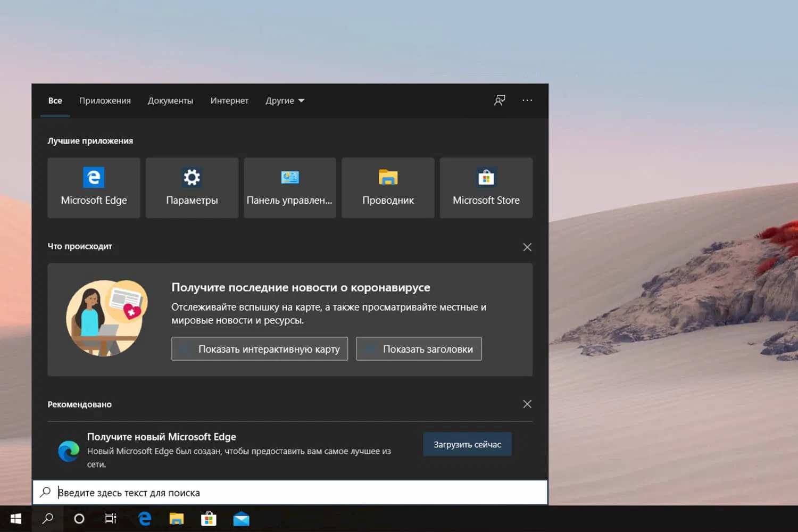Launch Edge from the taskbar
798x532 pixels.
(x=144, y=519)
